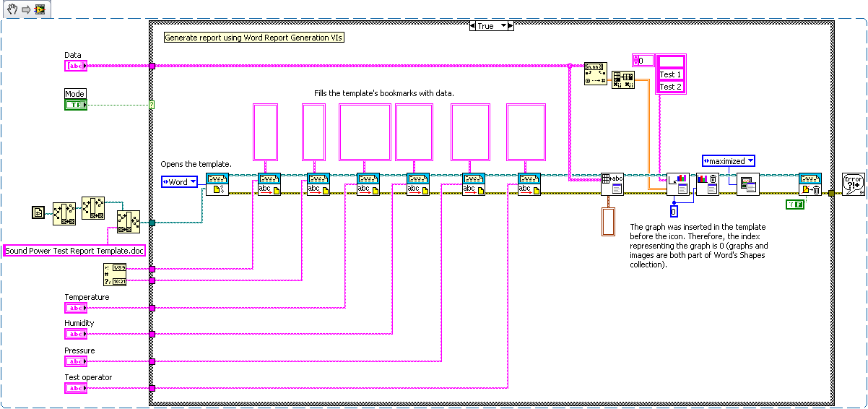Click the next case arrow on case structure
The width and height of the screenshot is (868, 409).
coord(510,26)
